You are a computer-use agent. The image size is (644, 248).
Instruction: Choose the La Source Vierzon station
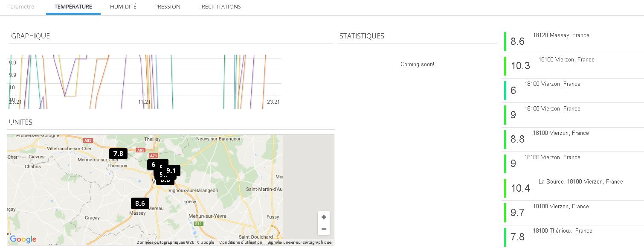click(x=580, y=182)
